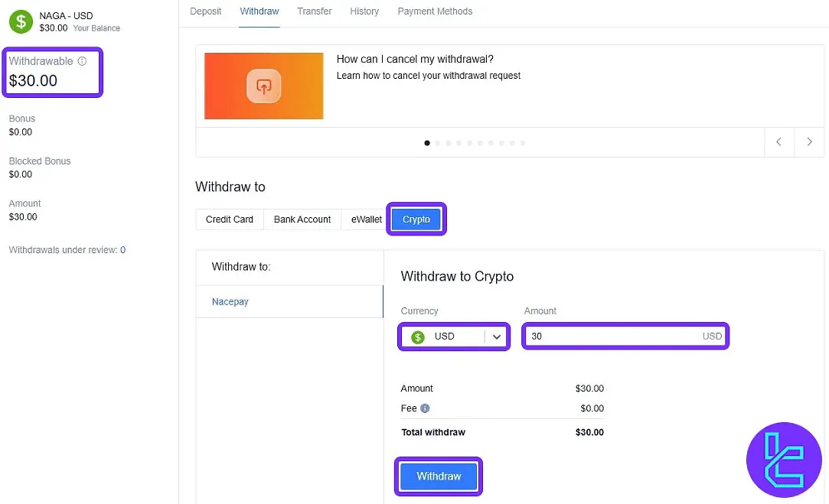Click the orange withdrawal banner icon
This screenshot has width=829, height=504.
pos(263,86)
